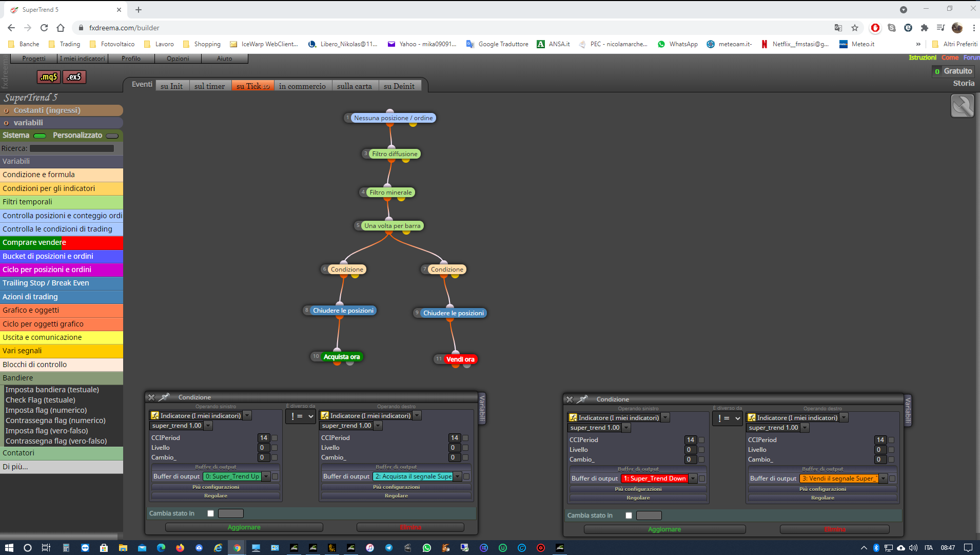The width and height of the screenshot is (980, 555).
Task: Click gray state box in Super_Trend Down panel
Action: pyautogui.click(x=649, y=515)
